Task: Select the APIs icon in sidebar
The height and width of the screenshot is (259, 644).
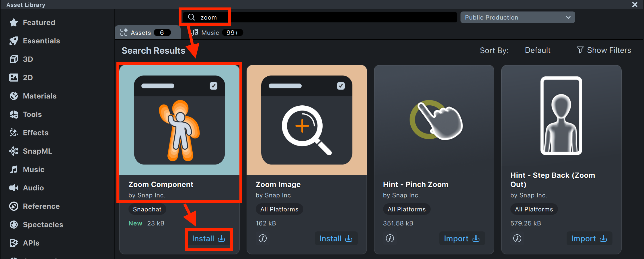Action: [14, 243]
